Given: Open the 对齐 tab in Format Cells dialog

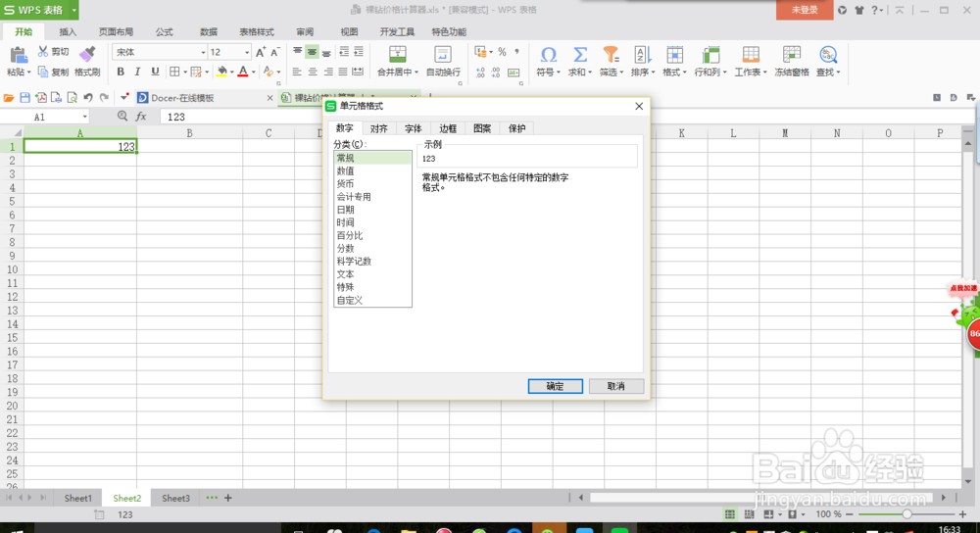Looking at the screenshot, I should [378, 128].
